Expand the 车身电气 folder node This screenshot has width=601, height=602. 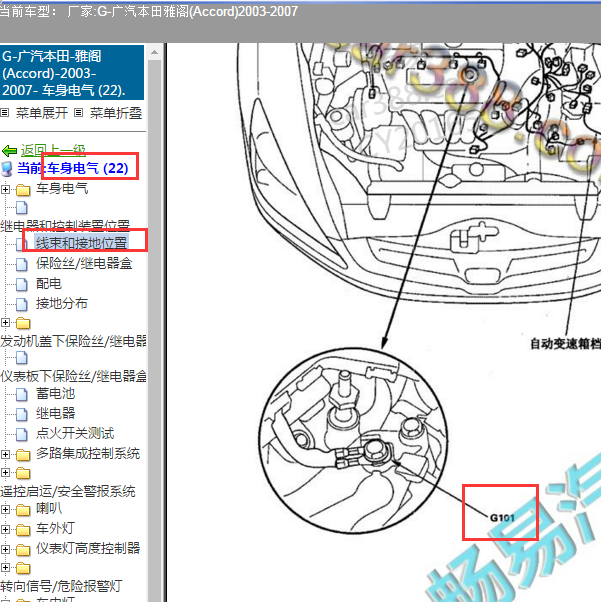coord(5,189)
